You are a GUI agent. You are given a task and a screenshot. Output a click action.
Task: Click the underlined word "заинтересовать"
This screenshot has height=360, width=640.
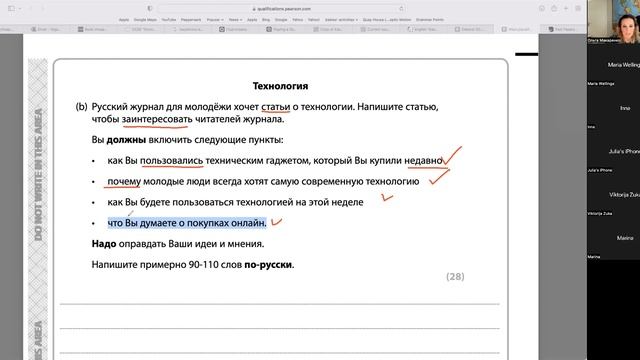[x=157, y=120]
